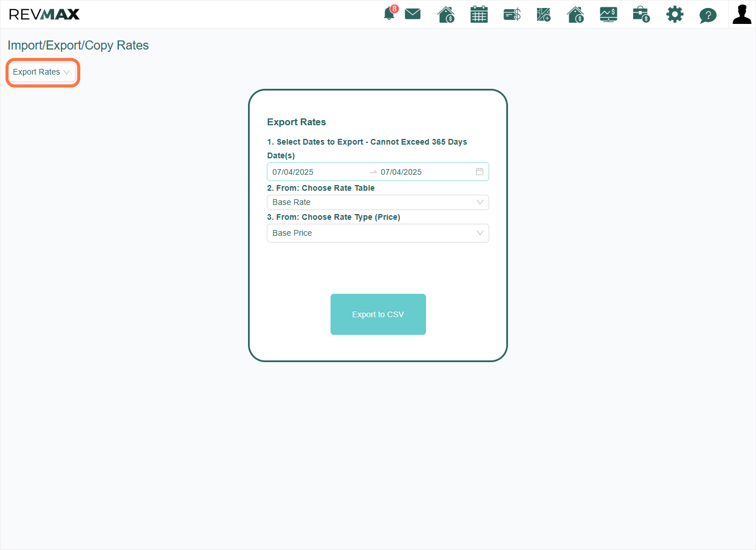Open the date picker calendar icon
The width and height of the screenshot is (756, 550).
[480, 171]
